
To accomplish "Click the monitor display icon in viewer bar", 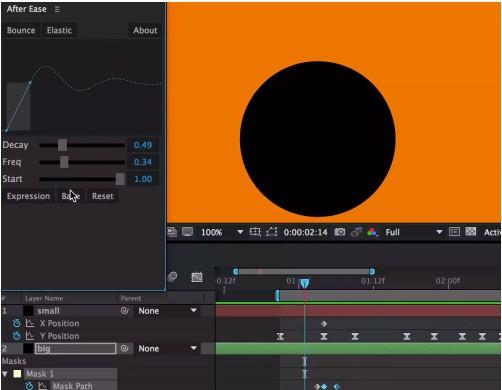I will 187,232.
